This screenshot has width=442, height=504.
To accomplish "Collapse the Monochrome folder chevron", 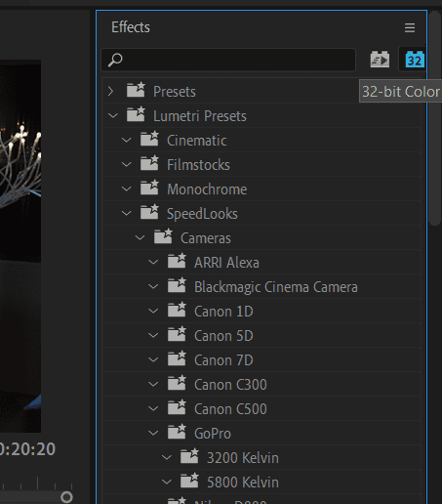I will (126, 189).
